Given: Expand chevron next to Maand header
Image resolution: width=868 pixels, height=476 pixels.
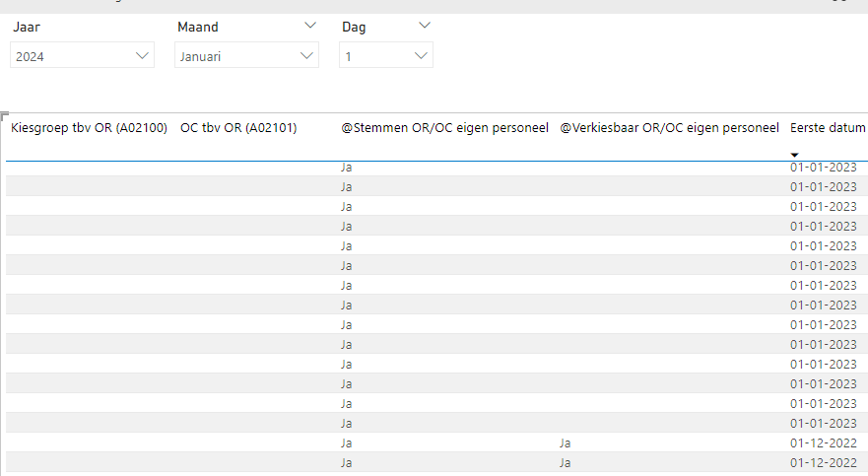Looking at the screenshot, I should (x=310, y=26).
